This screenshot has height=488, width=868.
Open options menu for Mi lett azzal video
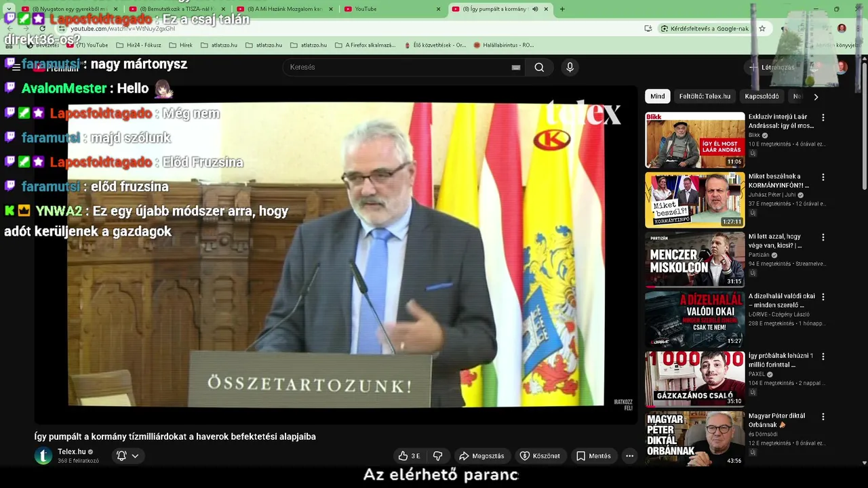[x=823, y=237]
